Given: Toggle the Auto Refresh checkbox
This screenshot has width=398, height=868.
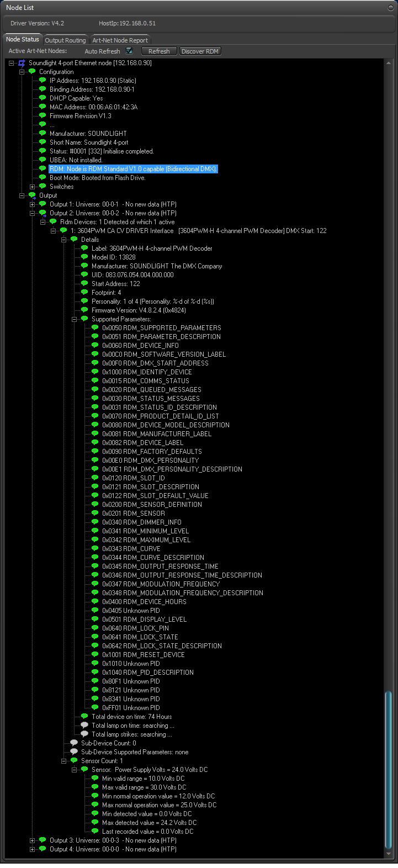Looking at the screenshot, I should [129, 51].
